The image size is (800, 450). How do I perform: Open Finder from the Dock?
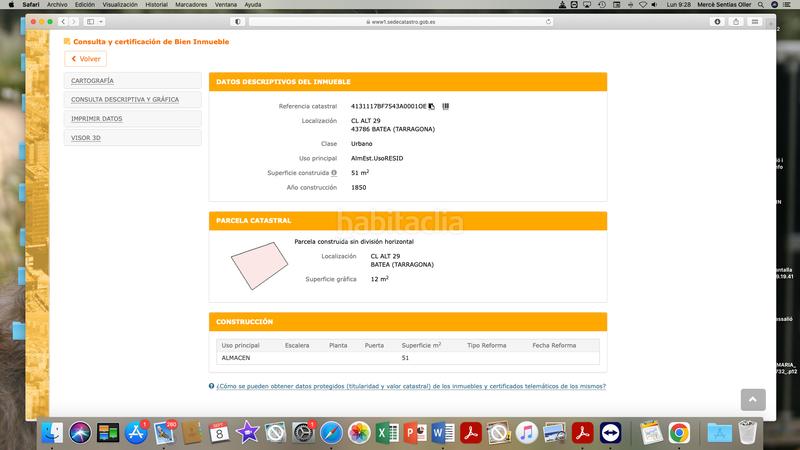tap(53, 433)
